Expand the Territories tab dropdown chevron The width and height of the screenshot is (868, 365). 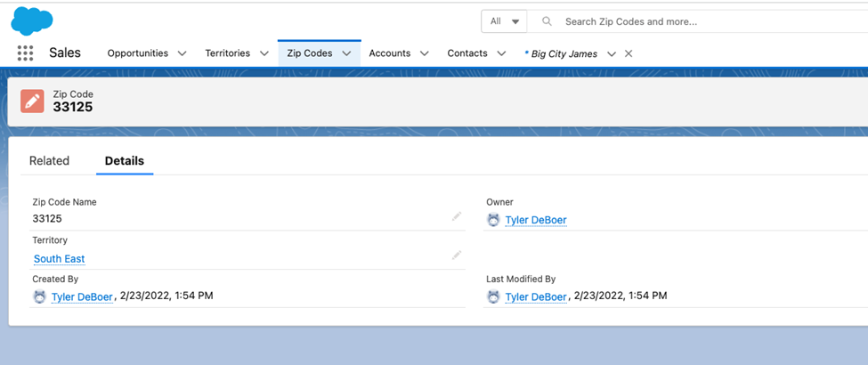tap(264, 53)
